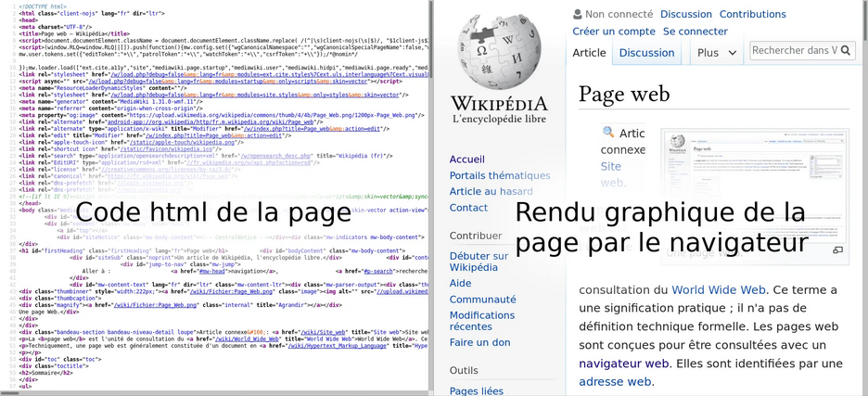
Task: Open Débuter sur Wikipédia
Action: pyautogui.click(x=479, y=262)
